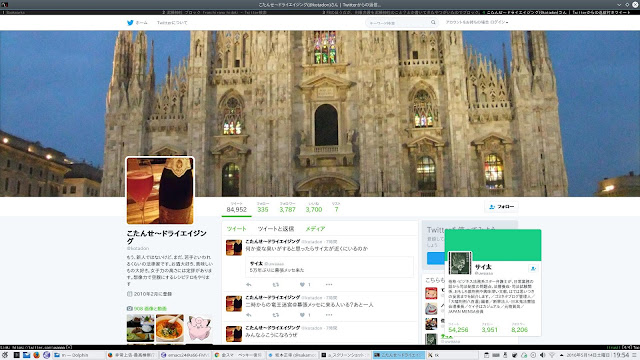Click the Twitter bird home icon

click(130, 23)
